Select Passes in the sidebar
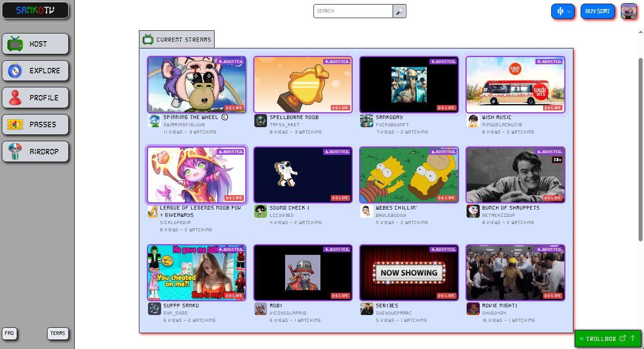Screen dimensions: 644x349 [x=35, y=124]
